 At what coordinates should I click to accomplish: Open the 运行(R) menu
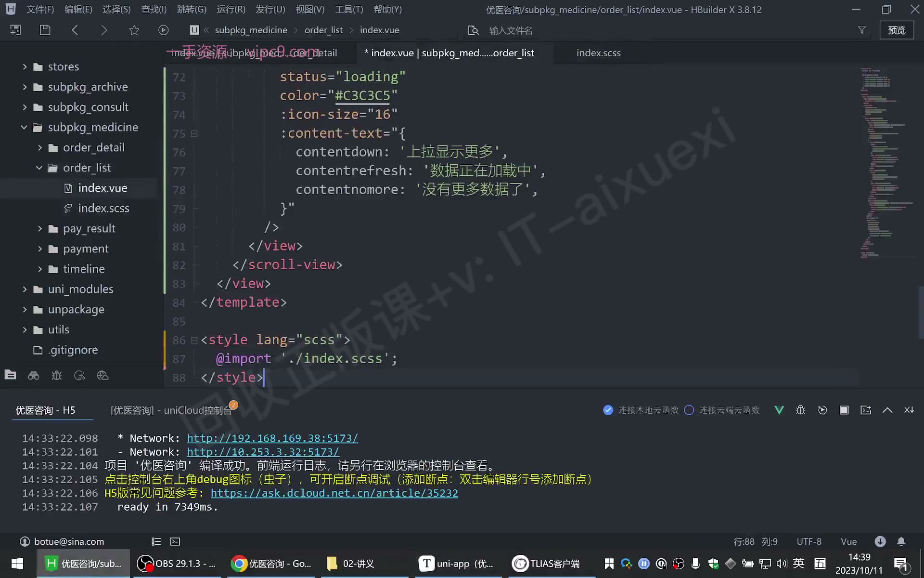tap(231, 9)
